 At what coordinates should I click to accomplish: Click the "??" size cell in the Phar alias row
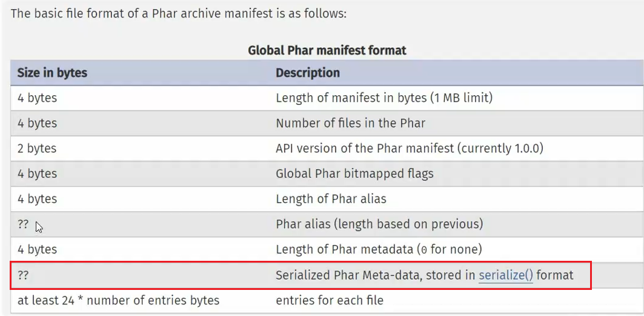23,224
